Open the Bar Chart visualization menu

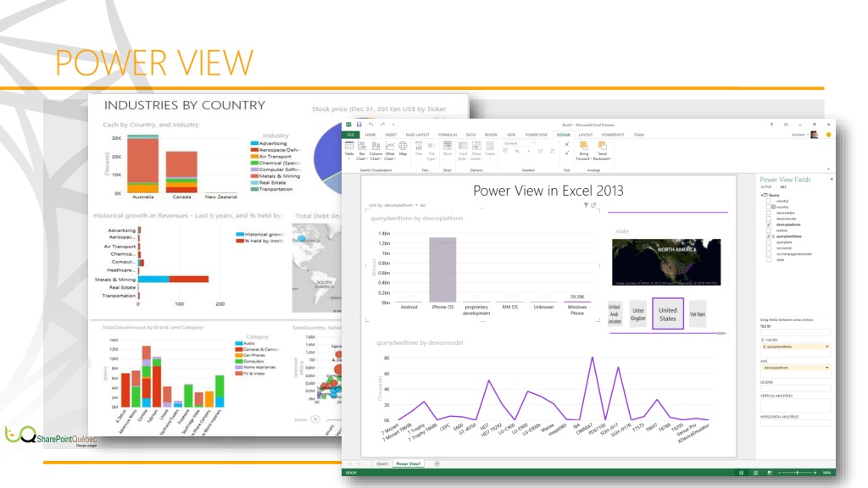coord(361,151)
